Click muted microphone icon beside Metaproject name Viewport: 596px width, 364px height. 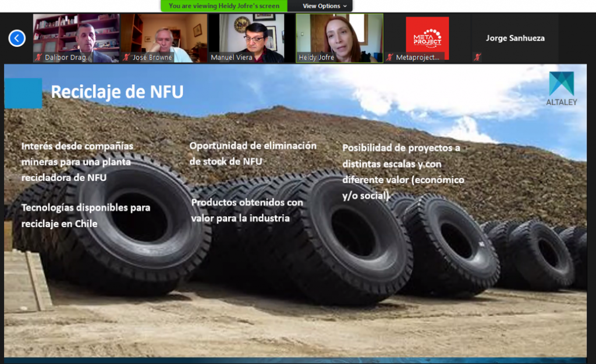tap(389, 58)
